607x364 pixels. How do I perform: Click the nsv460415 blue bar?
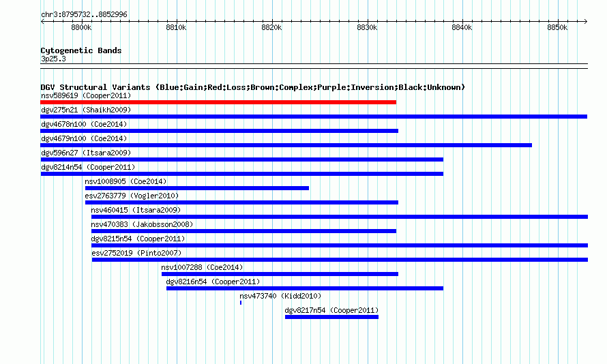[340, 217]
